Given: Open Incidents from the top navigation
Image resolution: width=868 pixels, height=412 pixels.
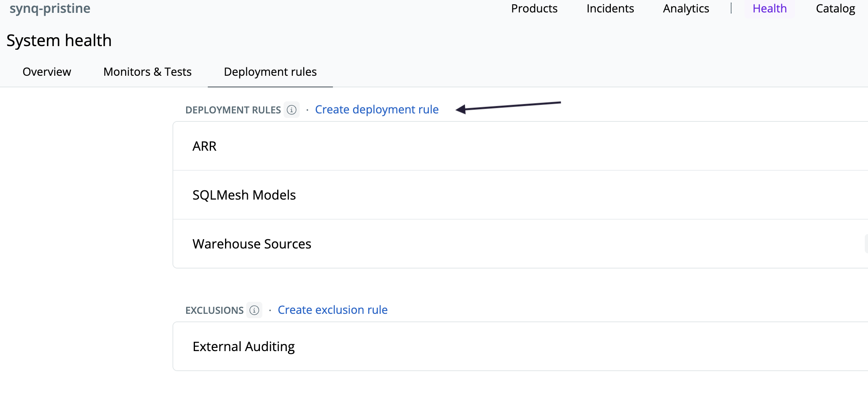Looking at the screenshot, I should [610, 8].
